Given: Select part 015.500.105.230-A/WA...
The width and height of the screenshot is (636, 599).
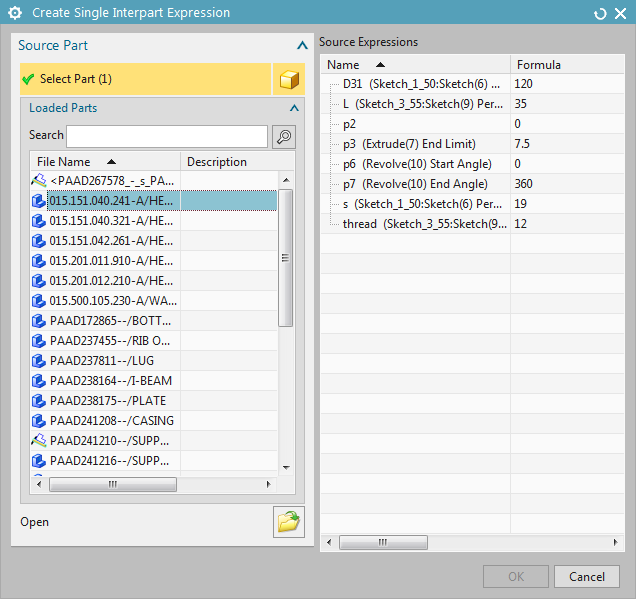Looking at the screenshot, I should (154, 301).
